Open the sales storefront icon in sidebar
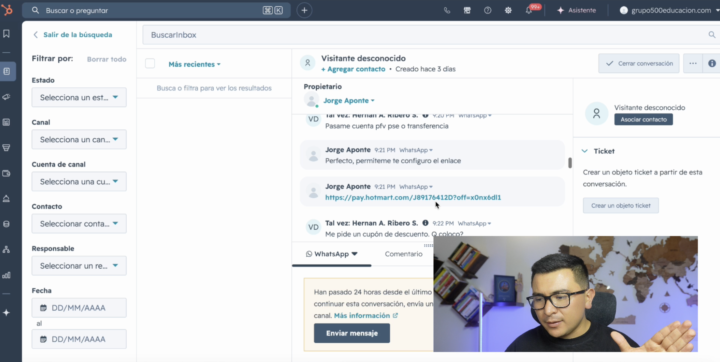The height and width of the screenshot is (362, 720). pos(6,148)
